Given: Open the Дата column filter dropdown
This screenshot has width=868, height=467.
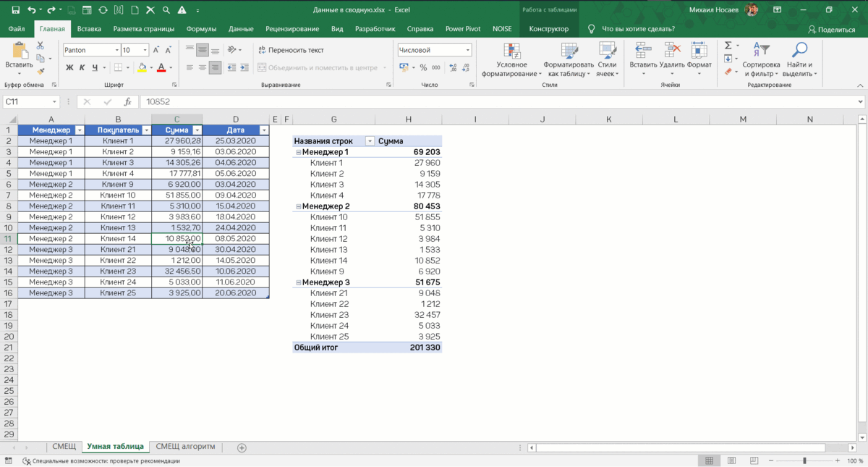Looking at the screenshot, I should [x=263, y=130].
